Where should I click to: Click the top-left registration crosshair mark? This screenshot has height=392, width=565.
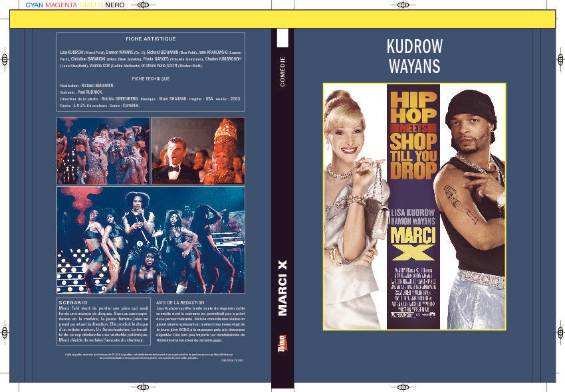coord(143,5)
